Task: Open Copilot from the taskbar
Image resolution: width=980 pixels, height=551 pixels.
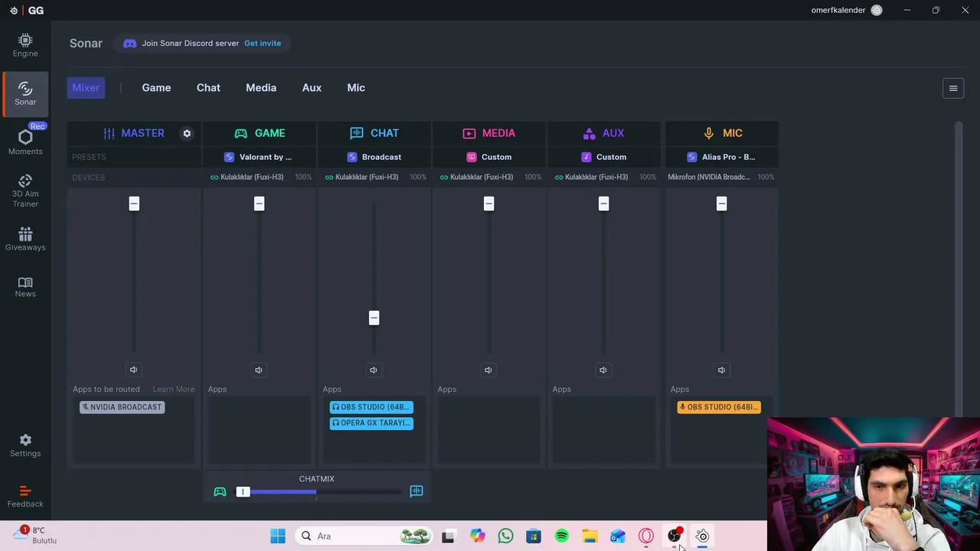Action: click(x=478, y=536)
